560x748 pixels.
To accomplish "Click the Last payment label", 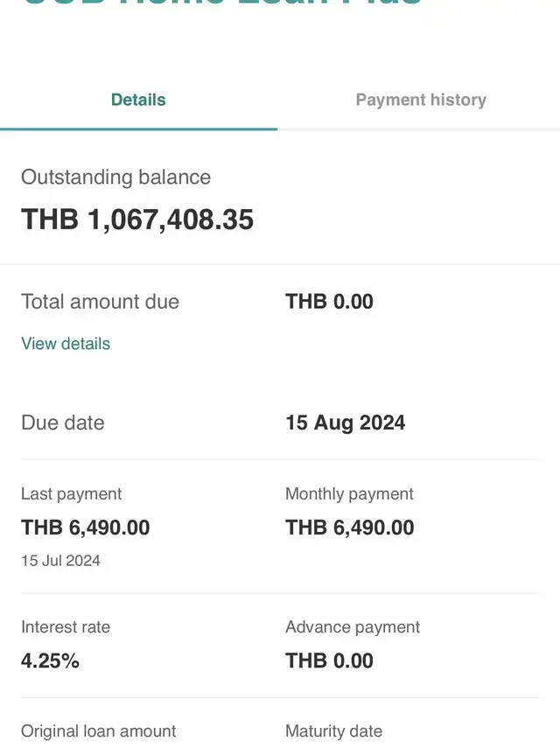I will point(71,494).
